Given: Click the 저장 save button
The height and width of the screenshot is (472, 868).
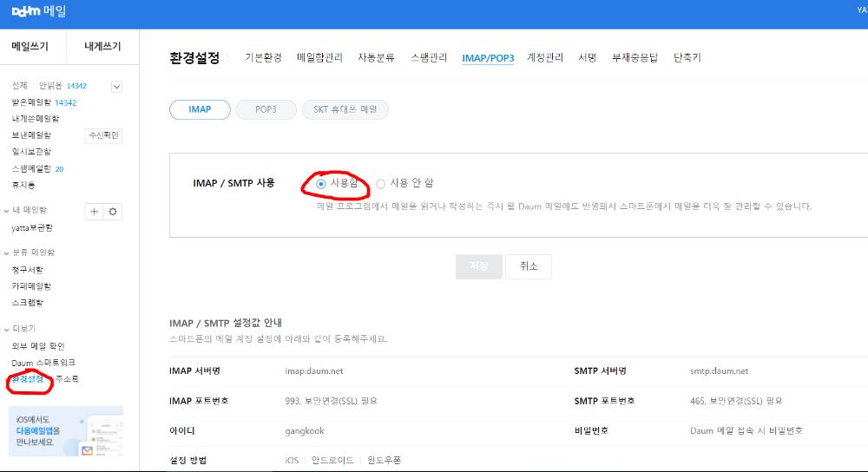Looking at the screenshot, I should tap(479, 266).
